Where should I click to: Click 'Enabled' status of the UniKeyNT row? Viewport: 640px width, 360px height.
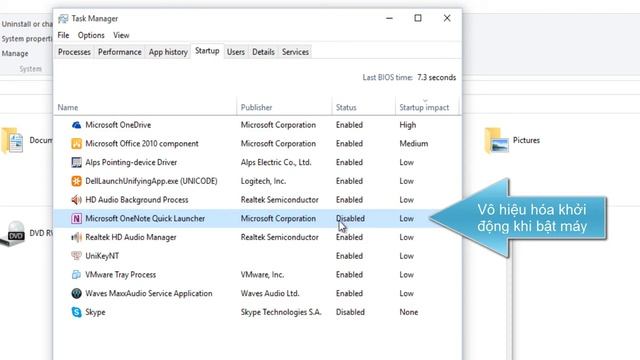point(349,256)
